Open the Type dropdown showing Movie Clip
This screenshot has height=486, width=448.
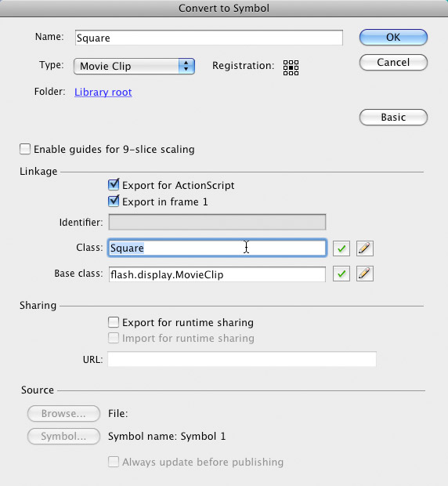[134, 66]
